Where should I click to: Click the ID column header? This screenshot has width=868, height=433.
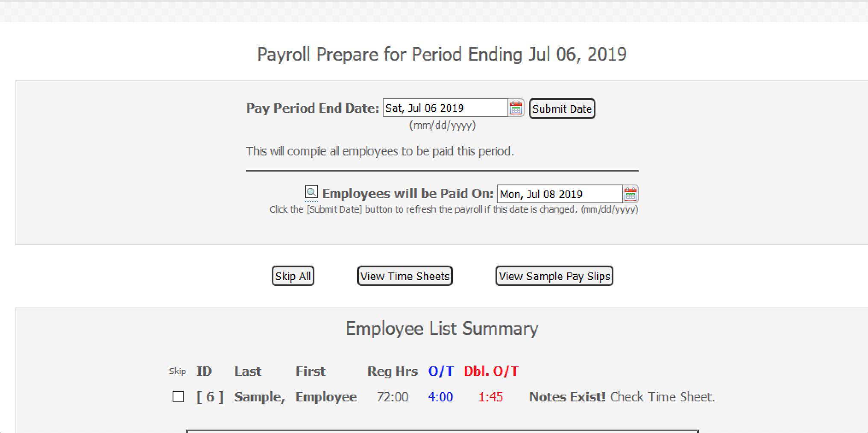point(204,371)
